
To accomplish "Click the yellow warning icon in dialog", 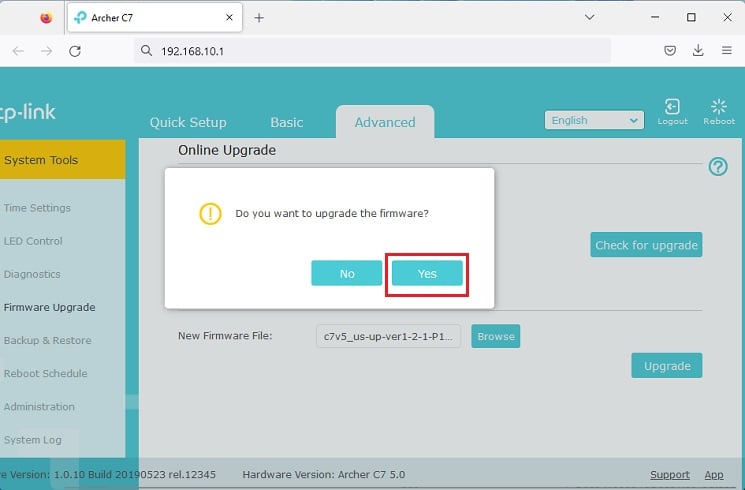I will pyautogui.click(x=210, y=213).
